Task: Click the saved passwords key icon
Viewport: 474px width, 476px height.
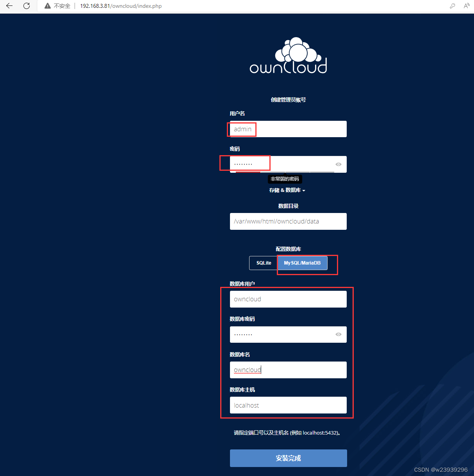Action: 452,6
